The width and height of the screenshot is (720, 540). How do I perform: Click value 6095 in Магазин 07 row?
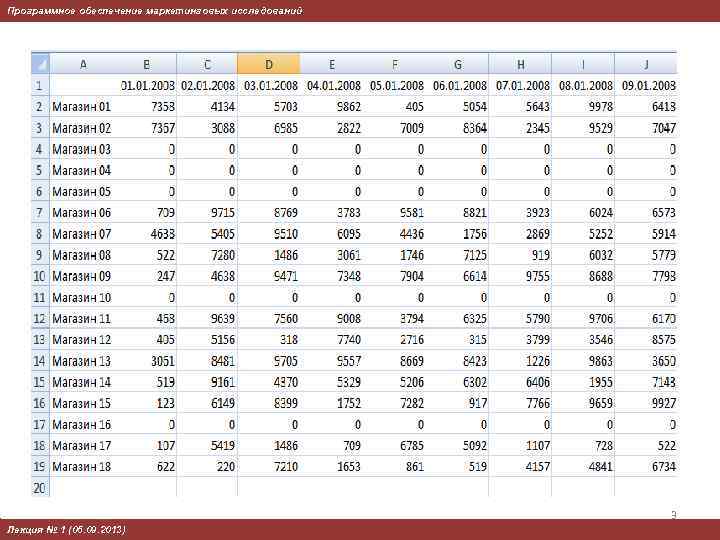coord(349,234)
